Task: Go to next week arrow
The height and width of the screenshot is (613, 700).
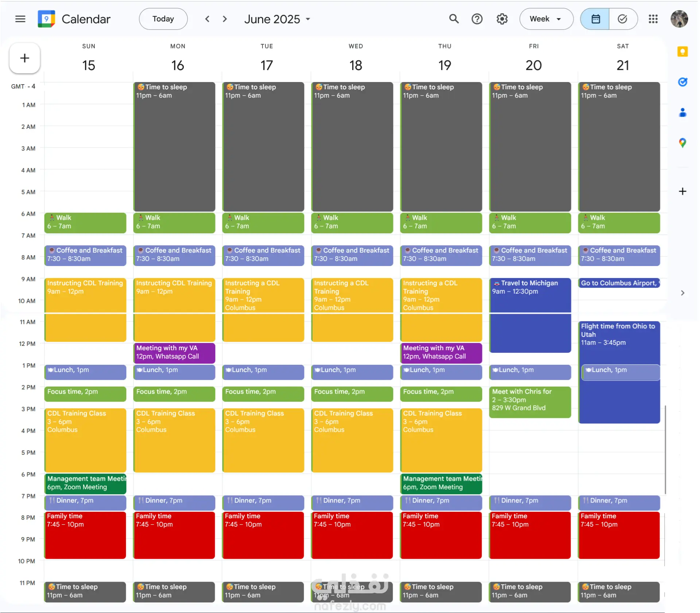Action: point(225,19)
